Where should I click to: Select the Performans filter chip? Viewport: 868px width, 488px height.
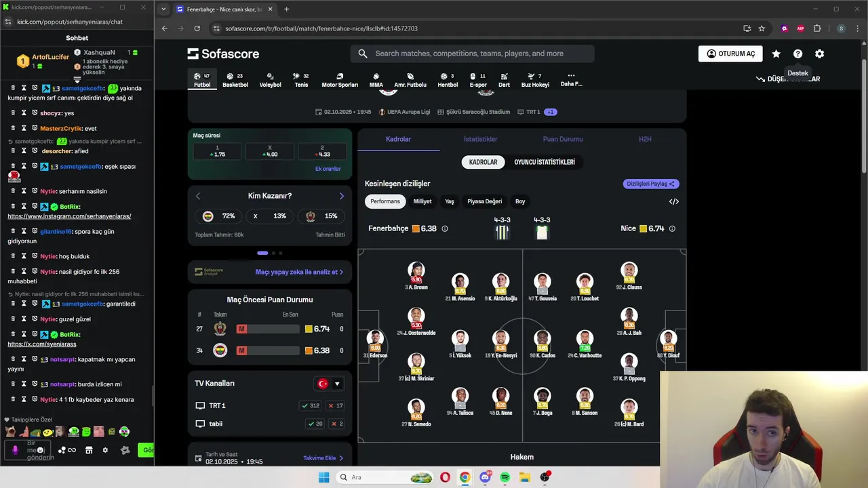pyautogui.click(x=385, y=201)
